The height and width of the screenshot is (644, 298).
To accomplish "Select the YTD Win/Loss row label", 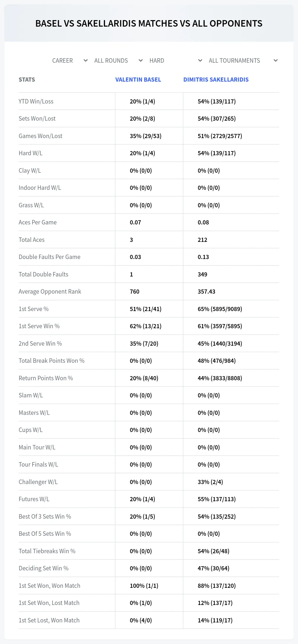I will point(36,101).
